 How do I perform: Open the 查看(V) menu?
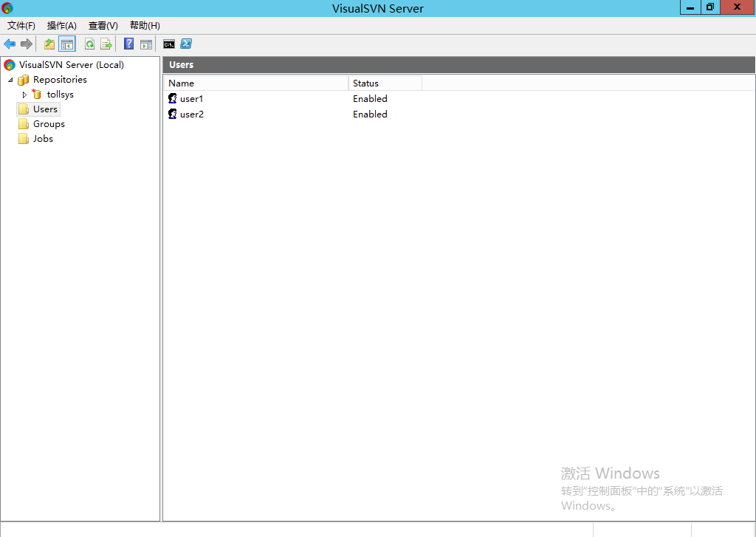103,26
